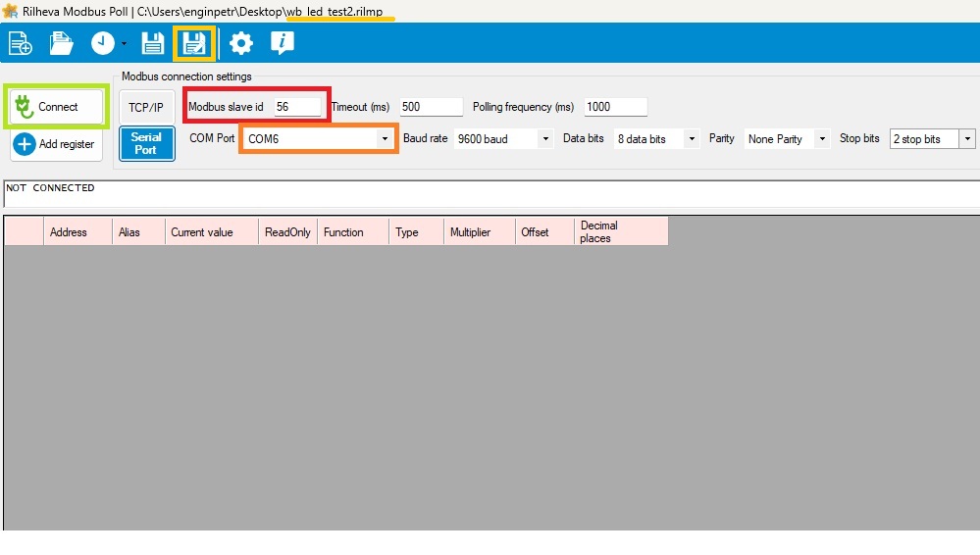Expand arrow next to the recent files clock
The height and width of the screenshot is (555, 980).
(x=125, y=44)
